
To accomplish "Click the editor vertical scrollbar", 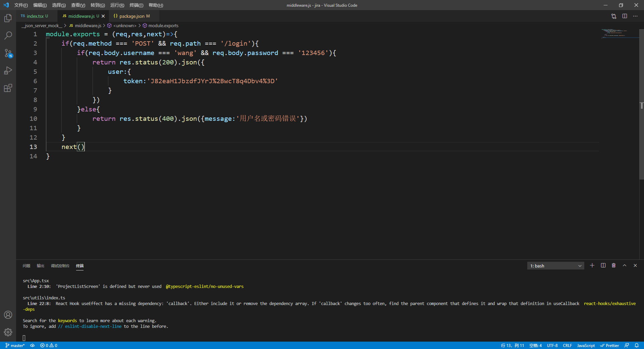I will click(641, 105).
